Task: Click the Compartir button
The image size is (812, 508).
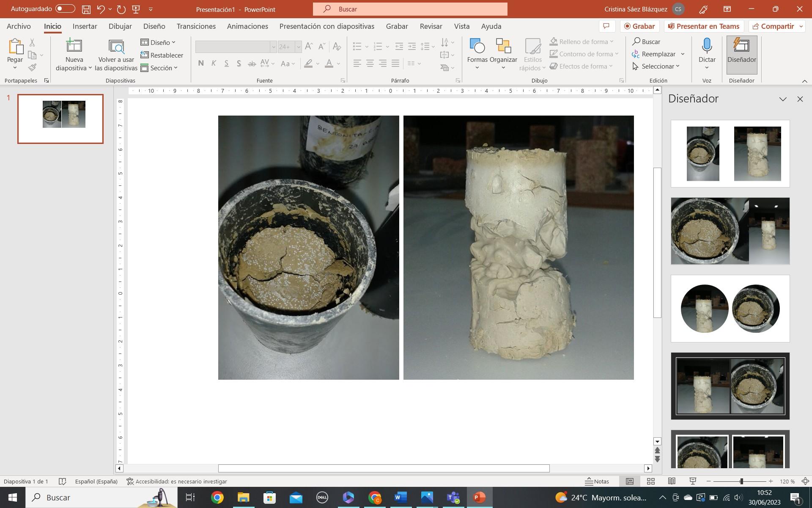Action: 773,26
